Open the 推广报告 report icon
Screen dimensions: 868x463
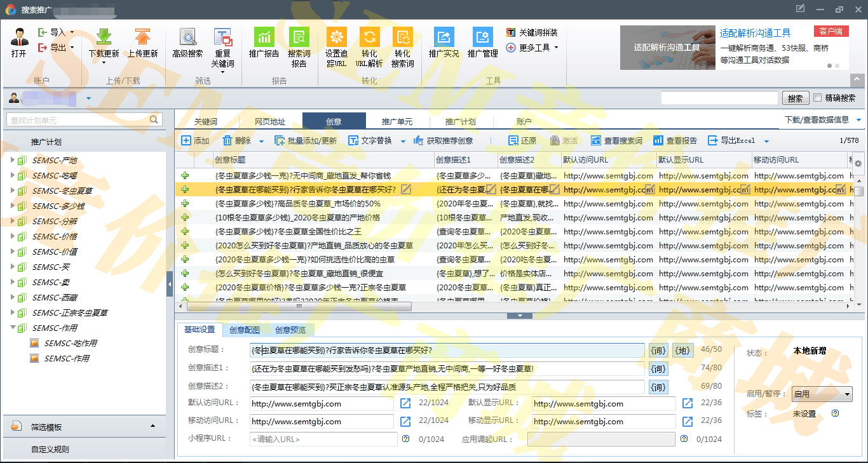coord(264,38)
